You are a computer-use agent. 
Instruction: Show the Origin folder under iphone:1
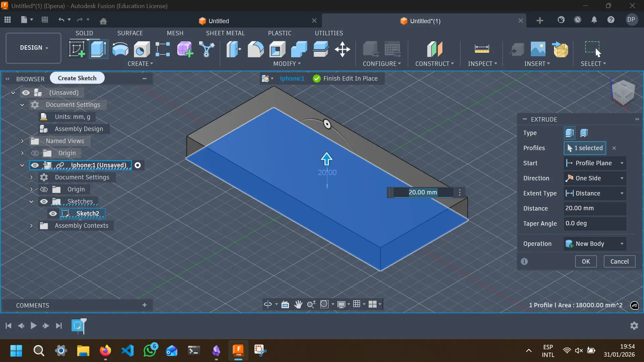click(x=44, y=189)
